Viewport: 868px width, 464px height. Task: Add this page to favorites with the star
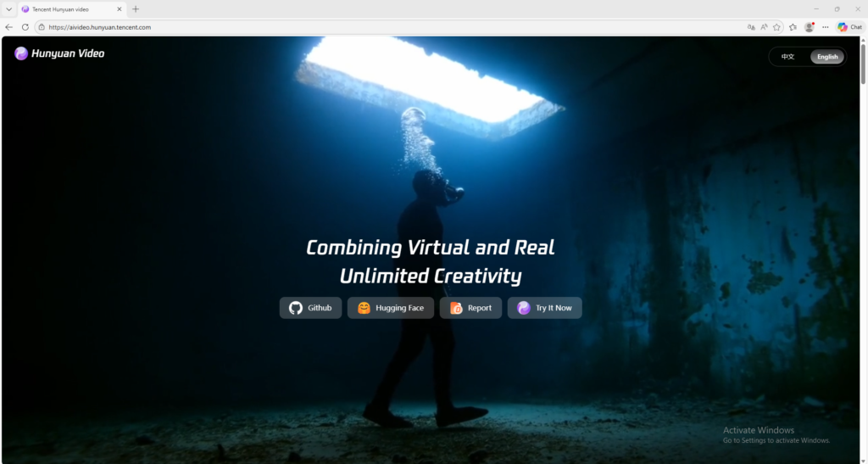(776, 27)
